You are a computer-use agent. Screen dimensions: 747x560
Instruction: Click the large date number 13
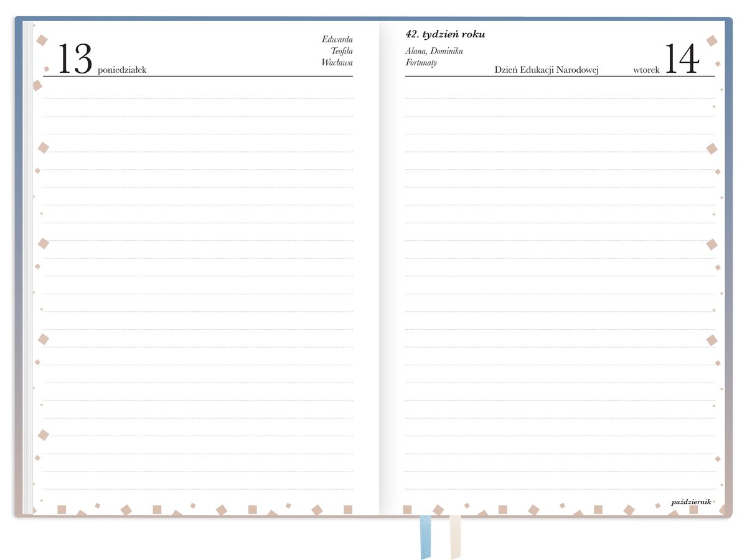click(x=75, y=60)
